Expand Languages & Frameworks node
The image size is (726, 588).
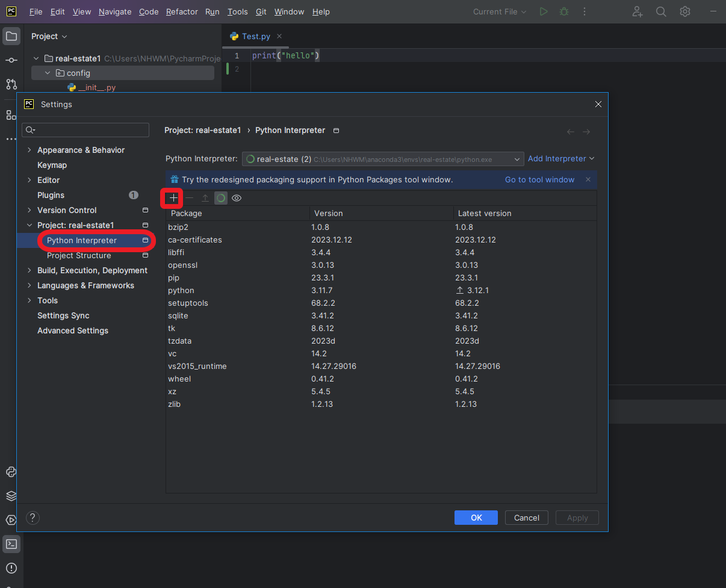coord(29,285)
